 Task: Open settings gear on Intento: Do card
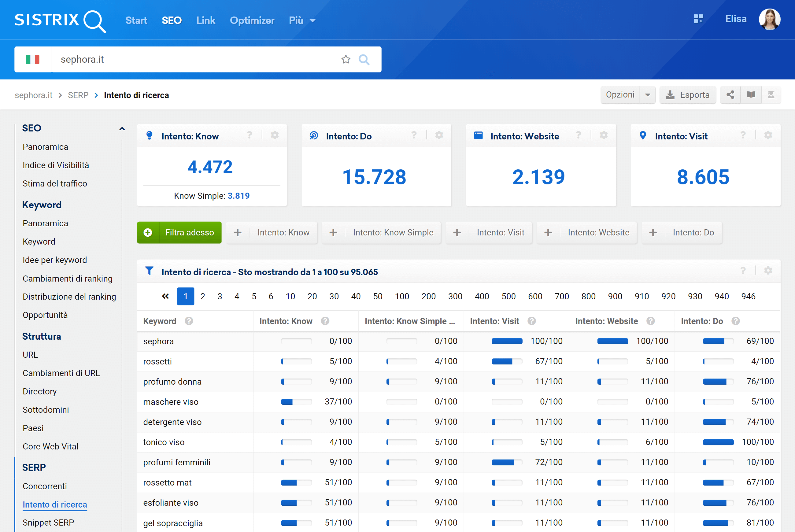(x=439, y=135)
